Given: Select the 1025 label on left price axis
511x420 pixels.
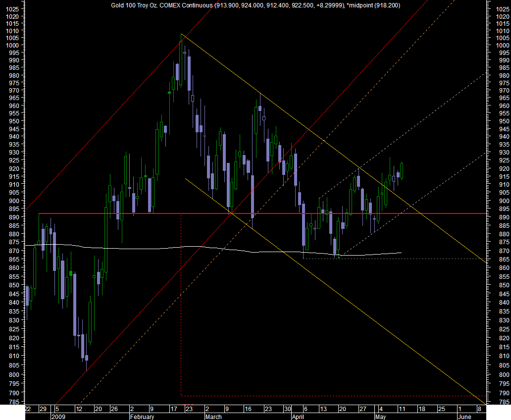Looking at the screenshot, I should pyautogui.click(x=12, y=9).
